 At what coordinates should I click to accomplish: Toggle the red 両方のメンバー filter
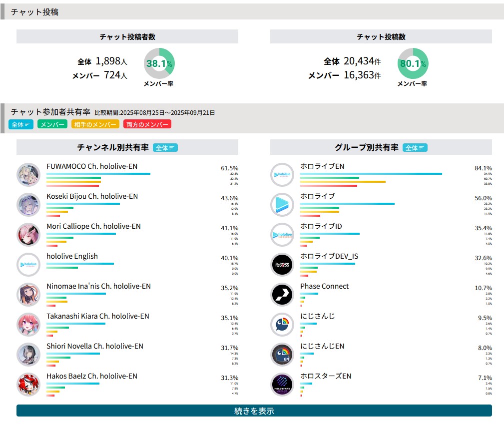pos(147,124)
